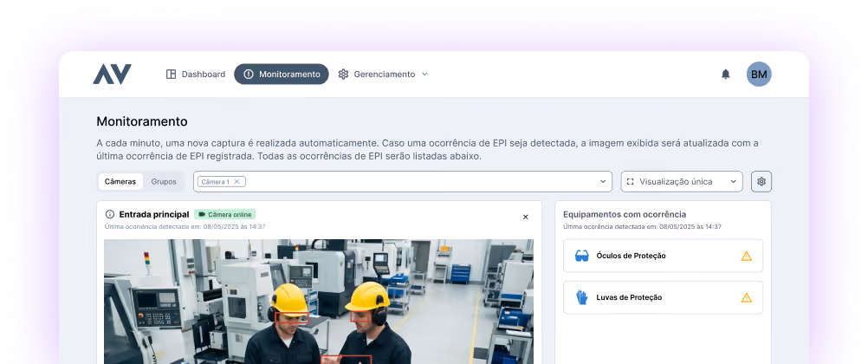The image size is (868, 364).
Task: Click the Entrada principal camera title
Action: pos(154,214)
